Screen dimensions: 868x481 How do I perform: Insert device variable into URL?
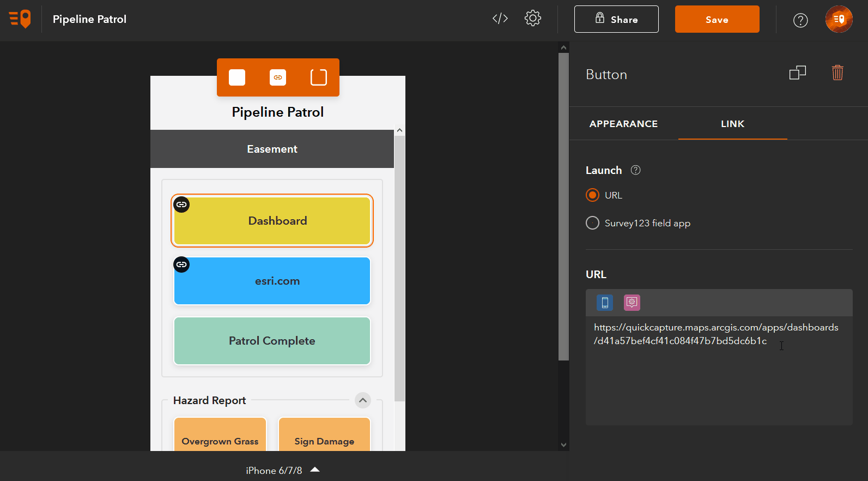(605, 303)
